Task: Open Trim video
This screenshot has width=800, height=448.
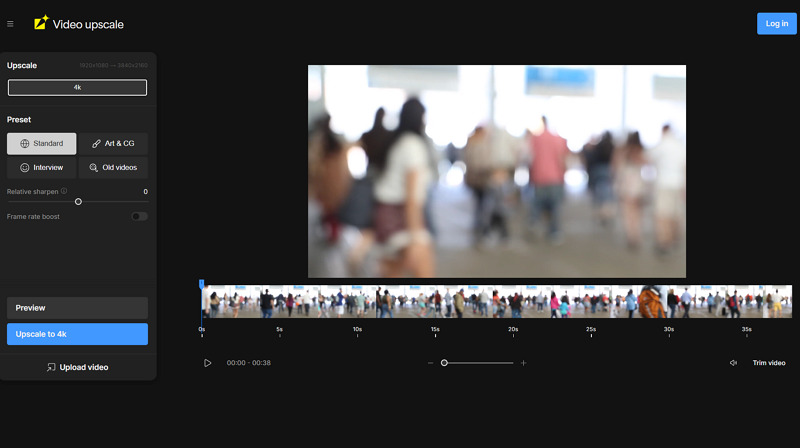Action: (769, 363)
